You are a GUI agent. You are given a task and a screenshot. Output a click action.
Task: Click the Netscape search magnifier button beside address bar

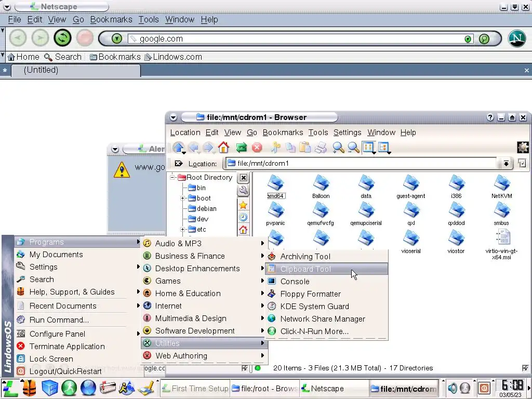484,39
